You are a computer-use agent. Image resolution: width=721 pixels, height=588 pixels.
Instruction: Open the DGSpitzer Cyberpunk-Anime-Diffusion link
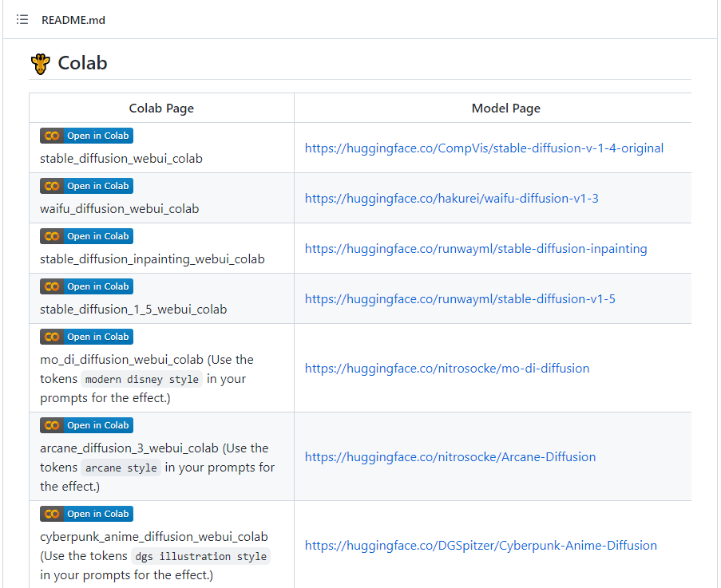(x=481, y=546)
